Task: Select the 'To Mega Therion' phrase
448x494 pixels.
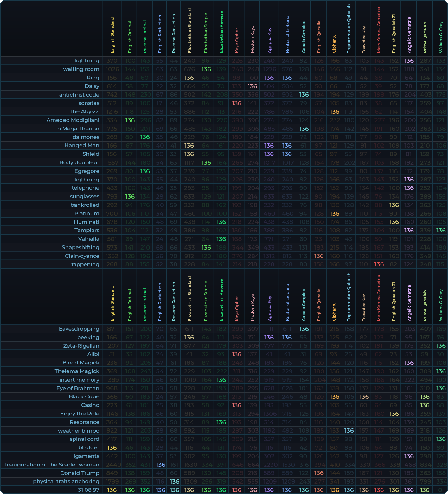Action: 77,129
